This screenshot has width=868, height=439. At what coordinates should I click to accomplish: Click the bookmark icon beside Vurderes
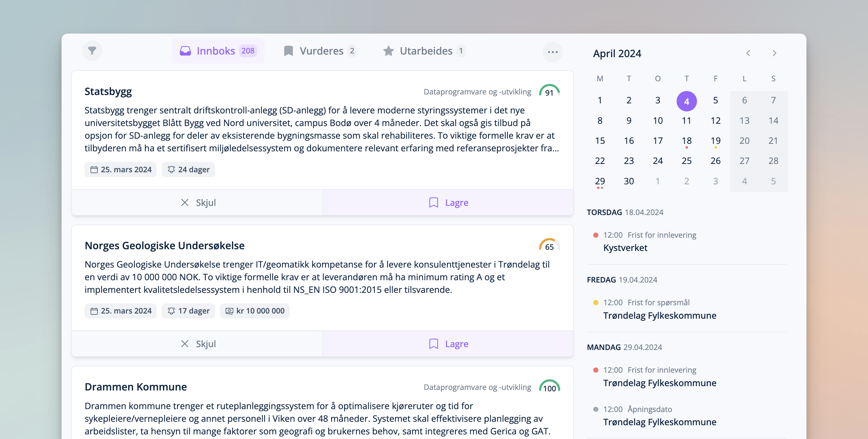tap(289, 51)
